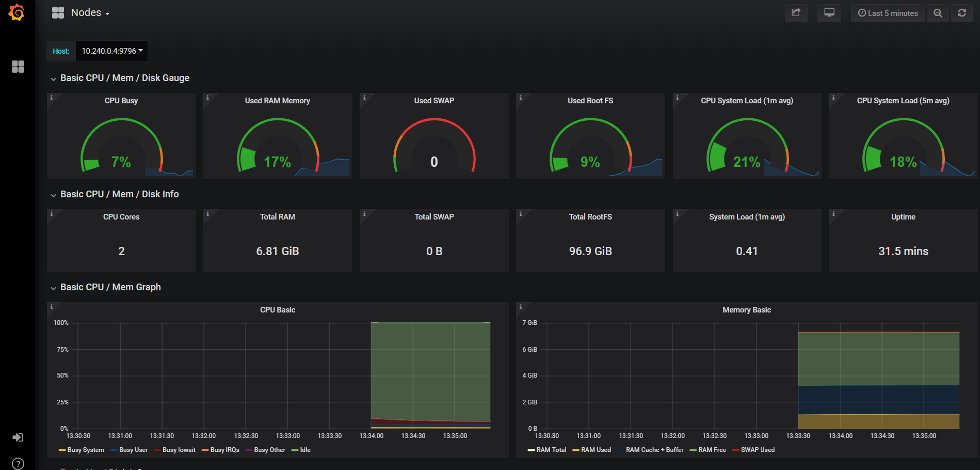Open the share dashboard icon
Viewport: 980px width, 470px height.
(x=796, y=13)
